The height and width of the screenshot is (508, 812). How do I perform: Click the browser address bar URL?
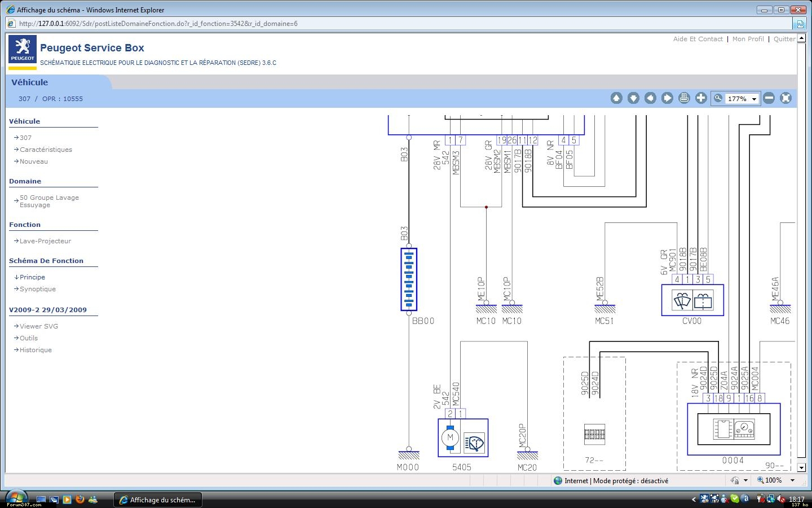click(158, 24)
